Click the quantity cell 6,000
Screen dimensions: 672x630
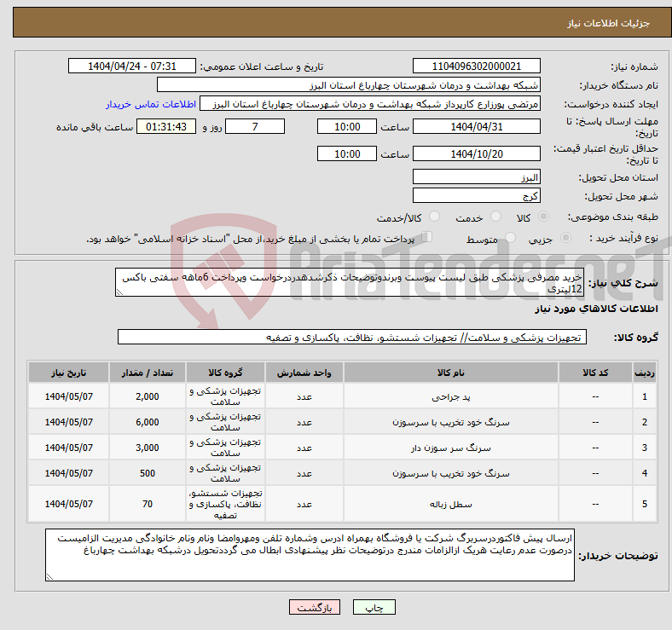[x=148, y=422]
